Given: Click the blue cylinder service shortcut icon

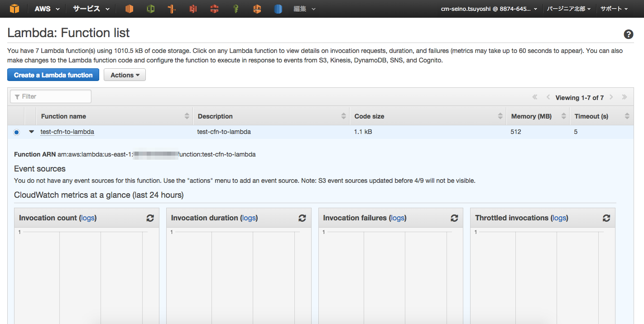Looking at the screenshot, I should [x=278, y=8].
